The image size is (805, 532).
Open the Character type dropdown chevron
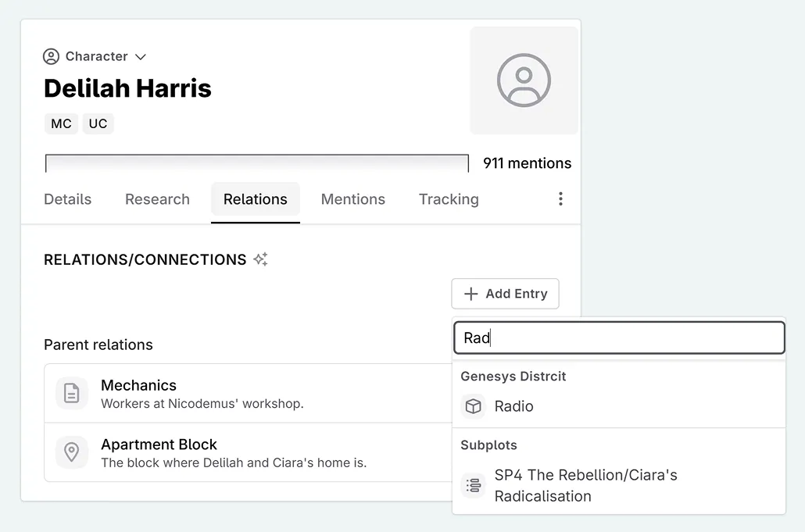[141, 57]
